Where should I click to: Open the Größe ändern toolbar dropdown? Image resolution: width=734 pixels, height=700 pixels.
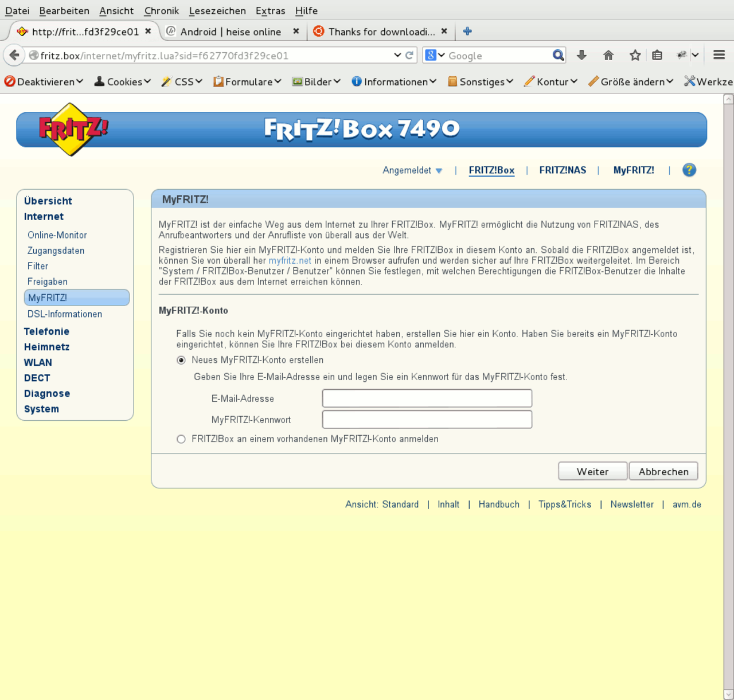tap(631, 81)
